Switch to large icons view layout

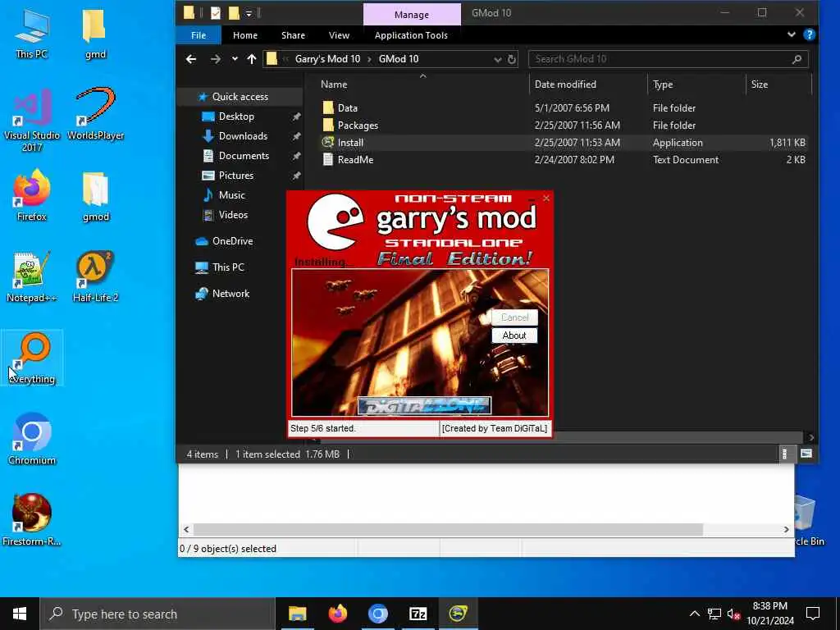click(806, 454)
